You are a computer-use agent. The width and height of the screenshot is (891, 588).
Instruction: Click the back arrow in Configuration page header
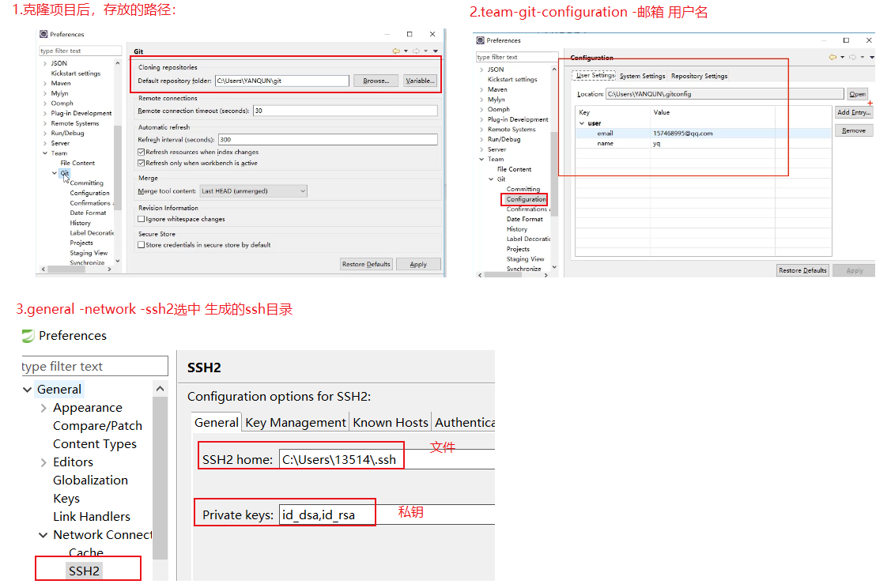(832, 57)
